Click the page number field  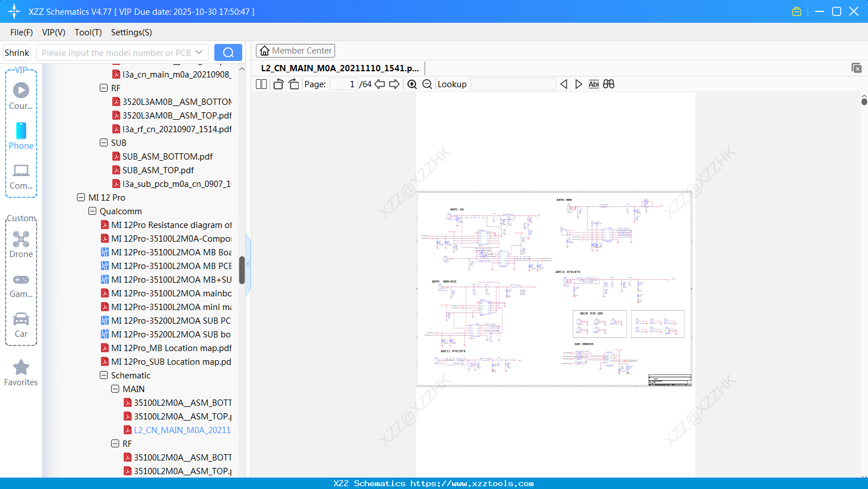tap(344, 84)
